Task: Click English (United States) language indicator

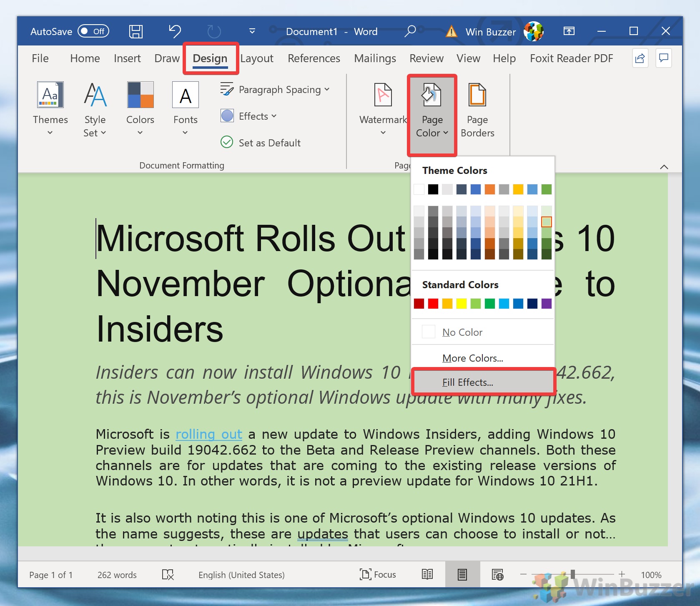Action: tap(241, 575)
